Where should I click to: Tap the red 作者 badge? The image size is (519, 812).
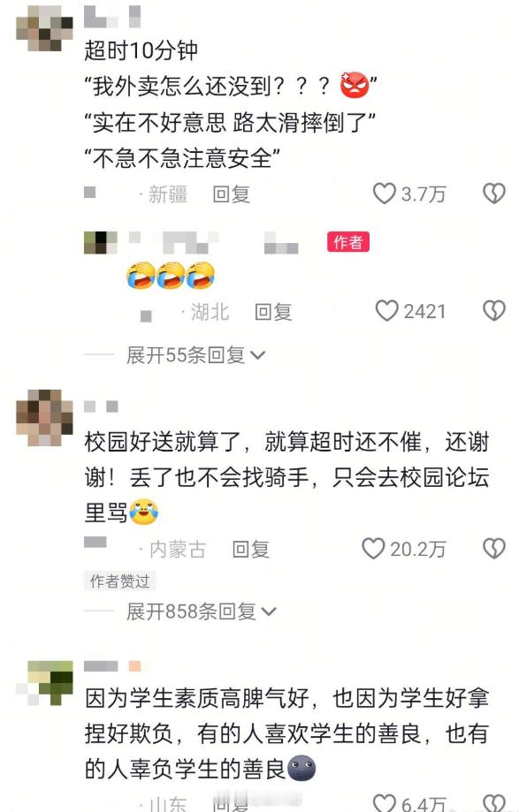point(348,242)
